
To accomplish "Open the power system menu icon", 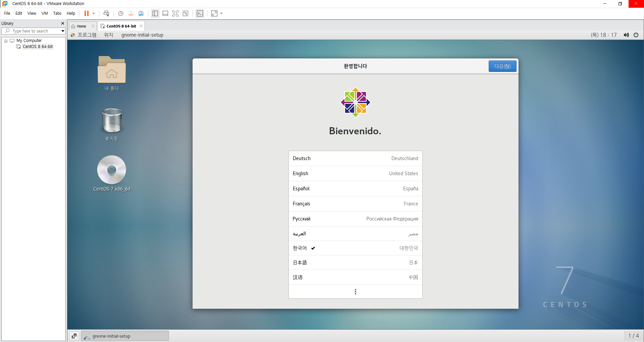I will click(636, 35).
